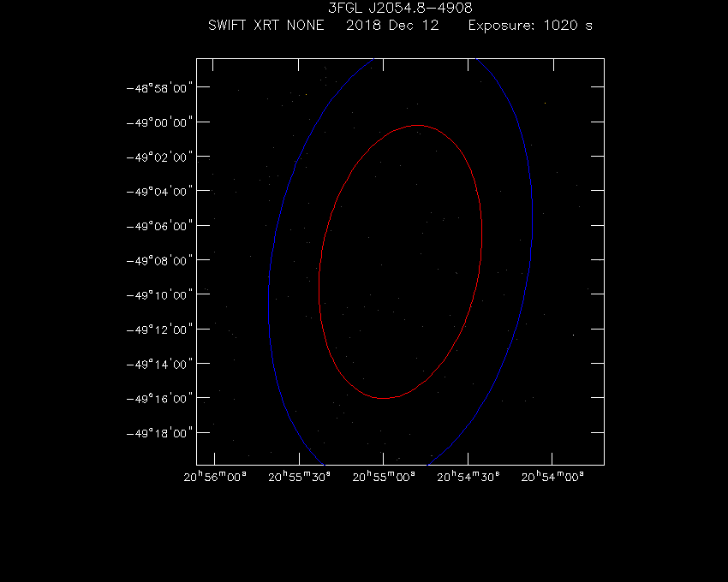728x582 pixels.
Task: Click declination label -49°04'00"
Action: point(159,191)
